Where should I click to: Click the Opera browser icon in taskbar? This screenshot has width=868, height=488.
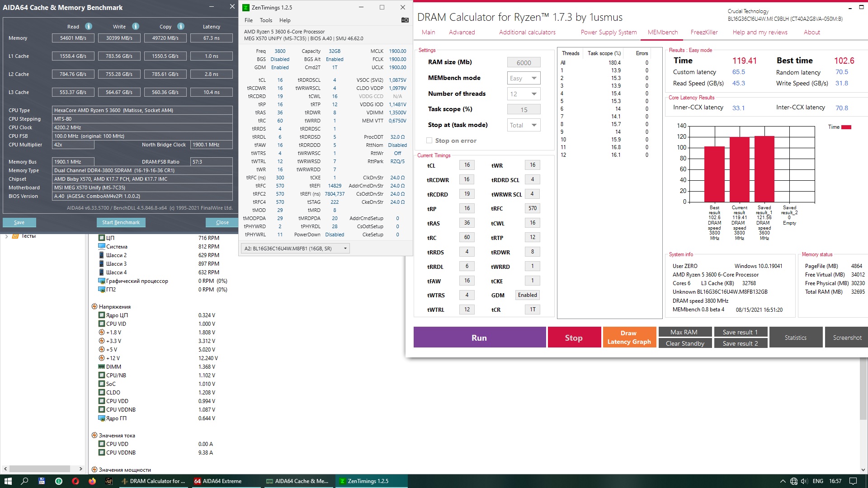[x=75, y=481]
